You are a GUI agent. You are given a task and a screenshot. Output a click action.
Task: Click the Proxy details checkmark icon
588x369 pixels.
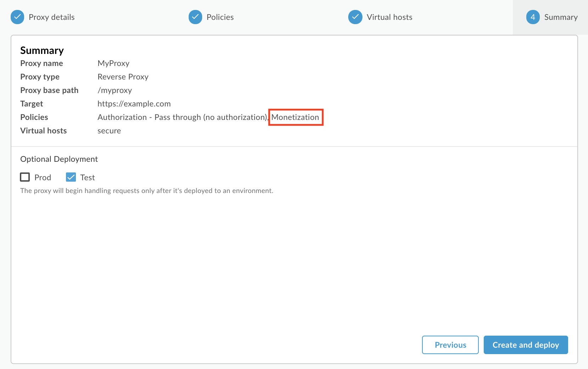click(x=17, y=17)
